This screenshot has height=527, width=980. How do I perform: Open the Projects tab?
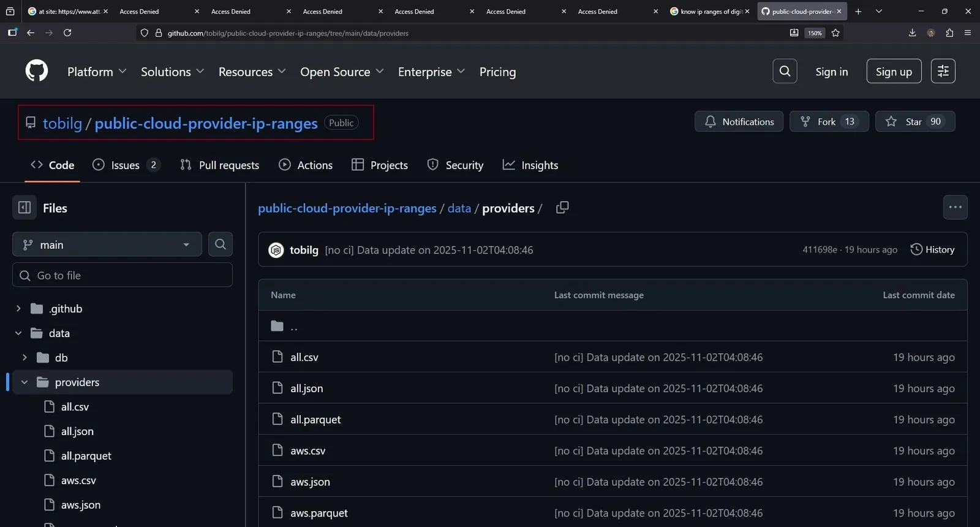[x=380, y=165]
